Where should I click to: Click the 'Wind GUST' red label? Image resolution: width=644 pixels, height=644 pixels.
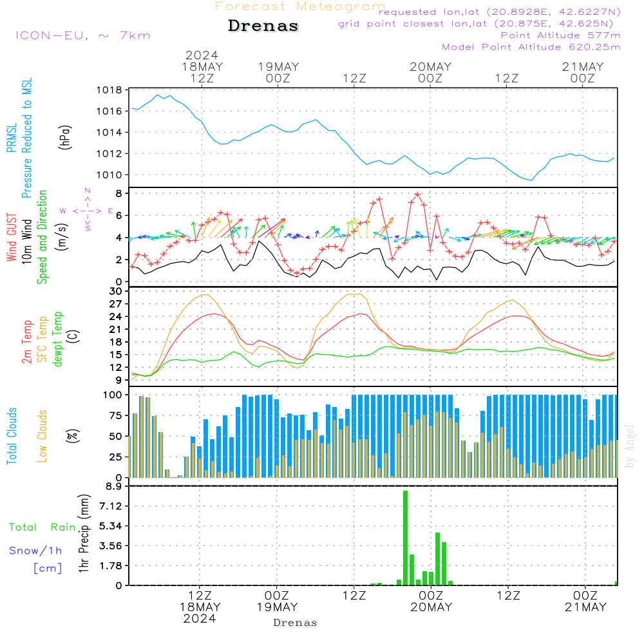coord(12,238)
